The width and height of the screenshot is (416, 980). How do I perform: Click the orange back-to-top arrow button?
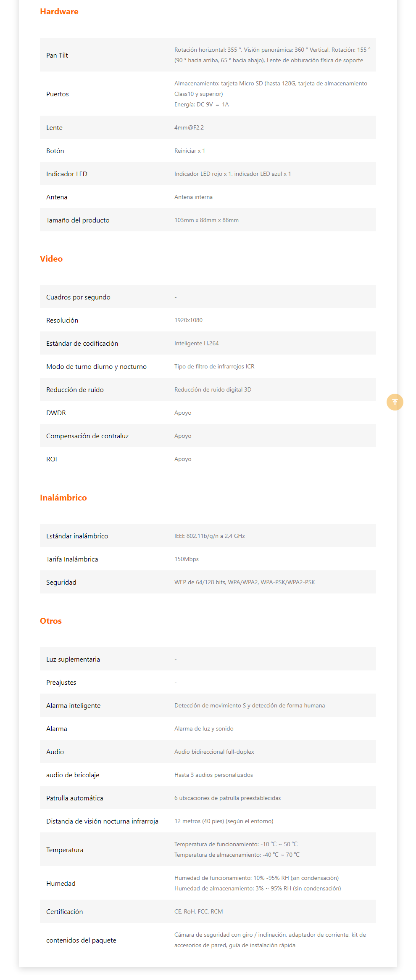[x=395, y=402]
